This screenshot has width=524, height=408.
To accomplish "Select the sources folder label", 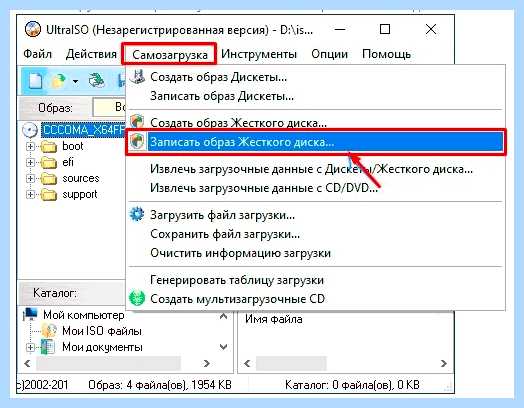I will coord(81,178).
